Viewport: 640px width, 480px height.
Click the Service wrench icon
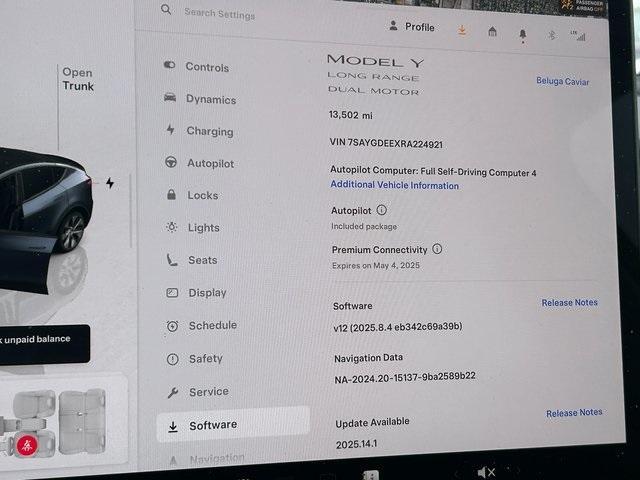(x=173, y=393)
